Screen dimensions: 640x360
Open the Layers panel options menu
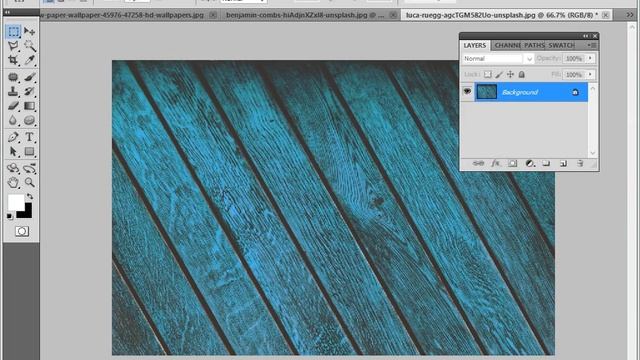(592, 45)
